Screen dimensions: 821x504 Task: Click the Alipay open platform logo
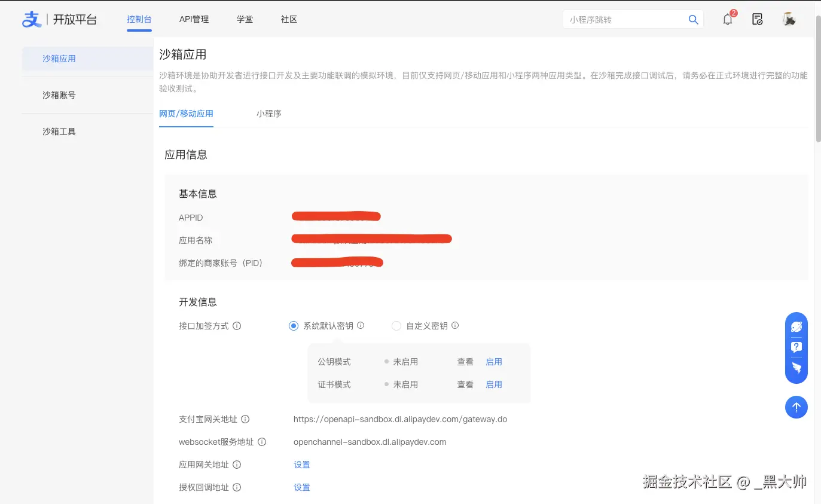[59, 19]
